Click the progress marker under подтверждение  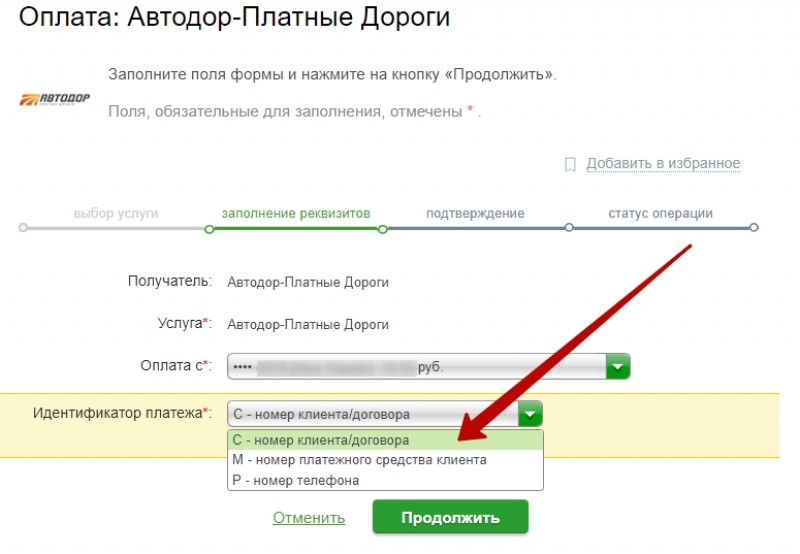[x=569, y=228]
